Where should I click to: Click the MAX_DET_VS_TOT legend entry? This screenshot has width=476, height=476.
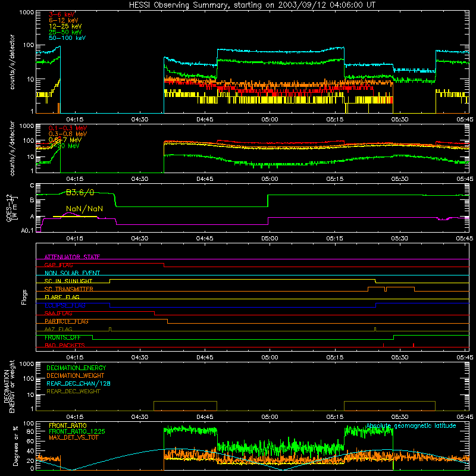click(x=73, y=437)
